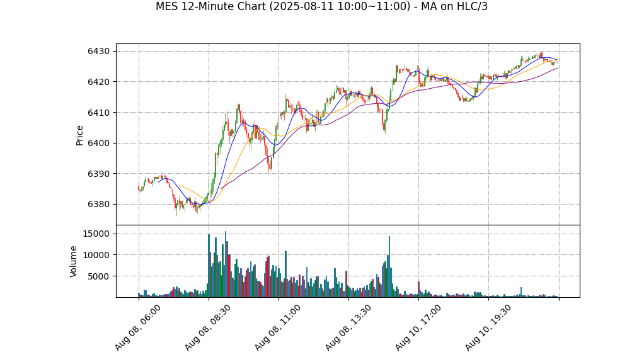Screen dimensions: 644x362
Task: Click the Aug 10, 17:00 time label
Action: click(x=418, y=327)
